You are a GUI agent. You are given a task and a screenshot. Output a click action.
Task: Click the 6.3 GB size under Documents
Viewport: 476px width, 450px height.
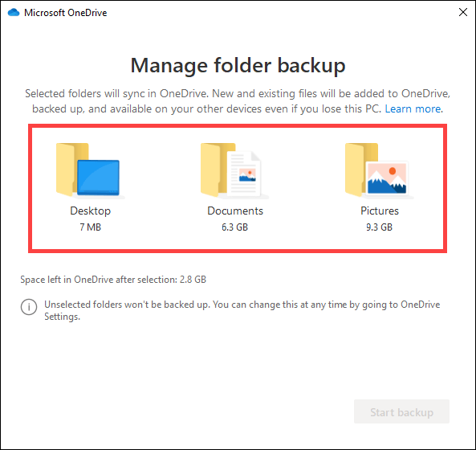pos(234,227)
